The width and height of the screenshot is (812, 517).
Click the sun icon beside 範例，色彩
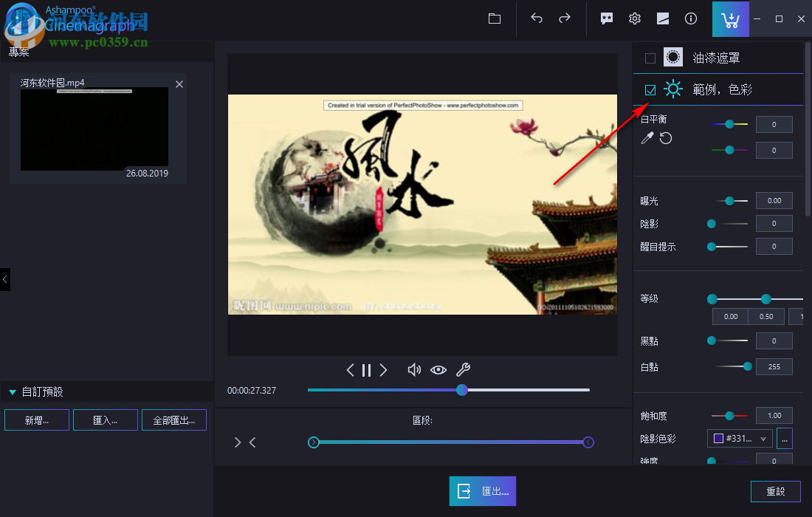(x=672, y=89)
